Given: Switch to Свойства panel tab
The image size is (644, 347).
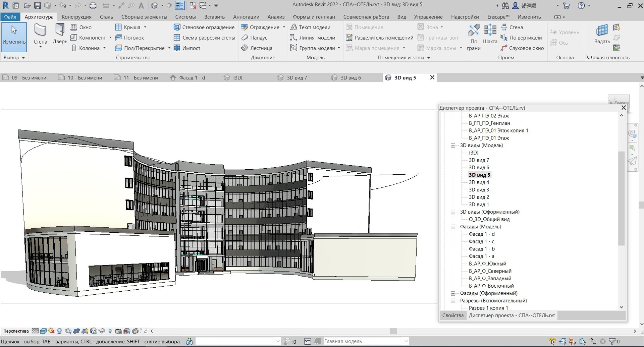Looking at the screenshot, I should pos(453,315).
